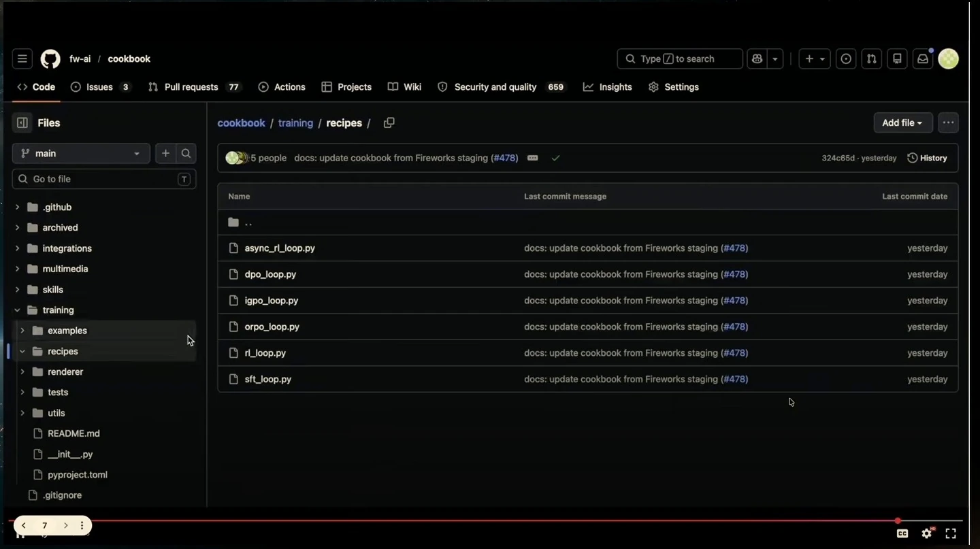This screenshot has height=549, width=980.
Task: Open the Settings tab
Action: coord(674,87)
